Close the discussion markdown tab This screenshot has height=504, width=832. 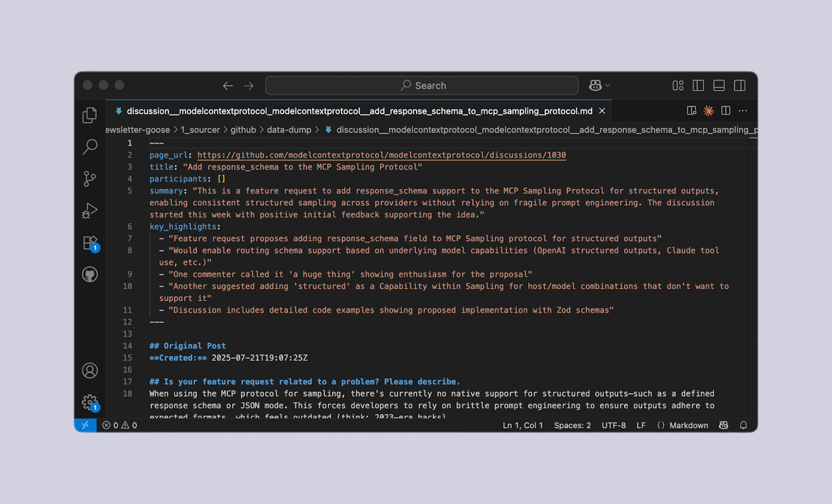click(x=602, y=111)
